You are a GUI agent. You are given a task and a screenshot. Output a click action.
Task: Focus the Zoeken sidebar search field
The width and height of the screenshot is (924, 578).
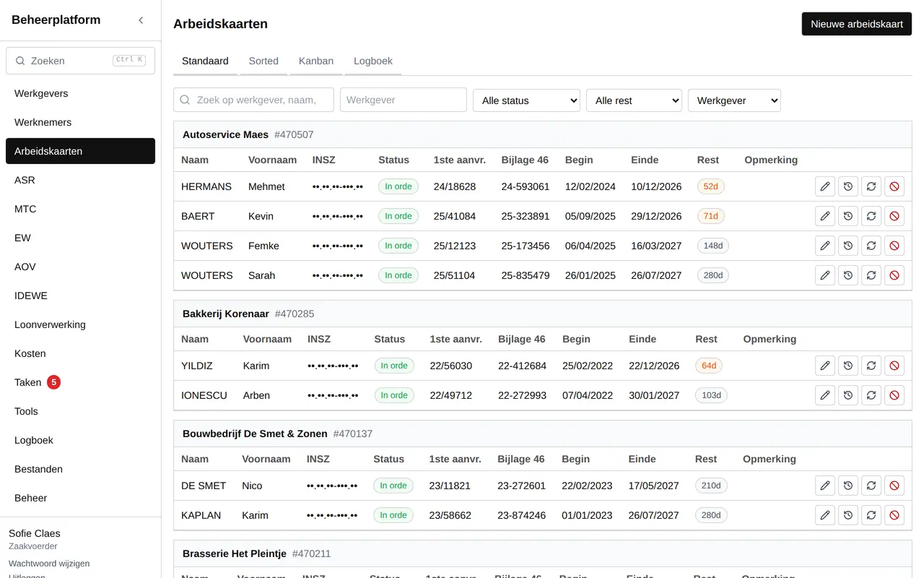pyautogui.click(x=80, y=61)
